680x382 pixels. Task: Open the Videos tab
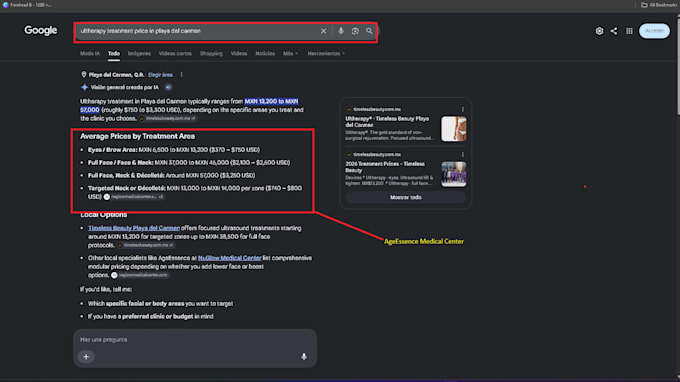[239, 54]
